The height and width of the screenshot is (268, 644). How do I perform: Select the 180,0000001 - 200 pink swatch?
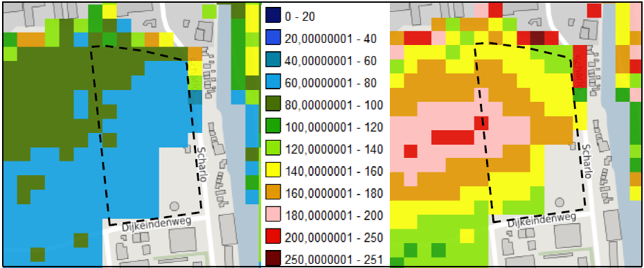(x=272, y=215)
